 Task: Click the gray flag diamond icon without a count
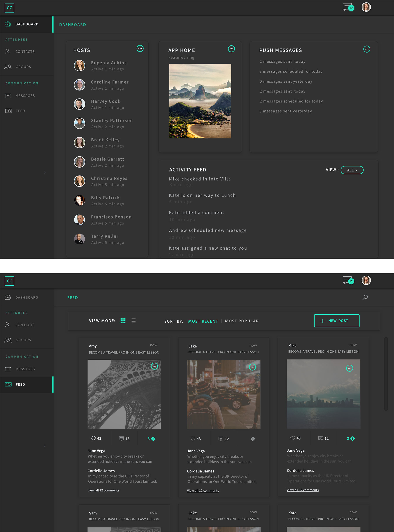point(253,439)
